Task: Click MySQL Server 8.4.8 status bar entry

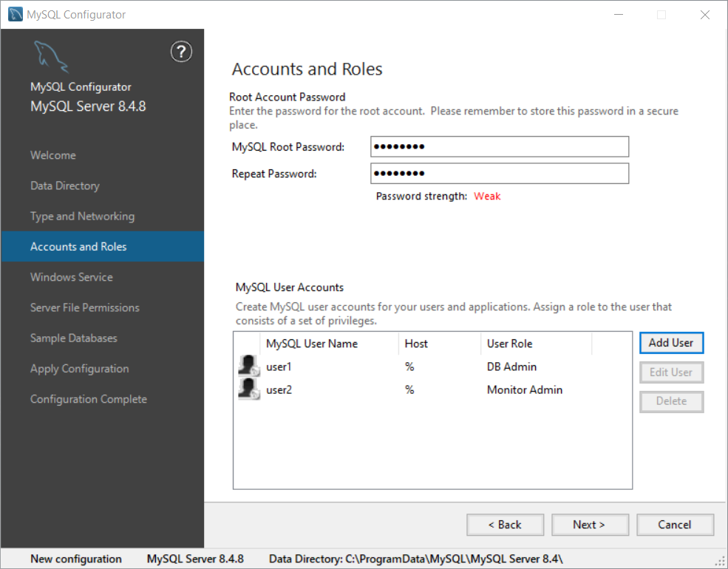Action: pyautogui.click(x=195, y=559)
